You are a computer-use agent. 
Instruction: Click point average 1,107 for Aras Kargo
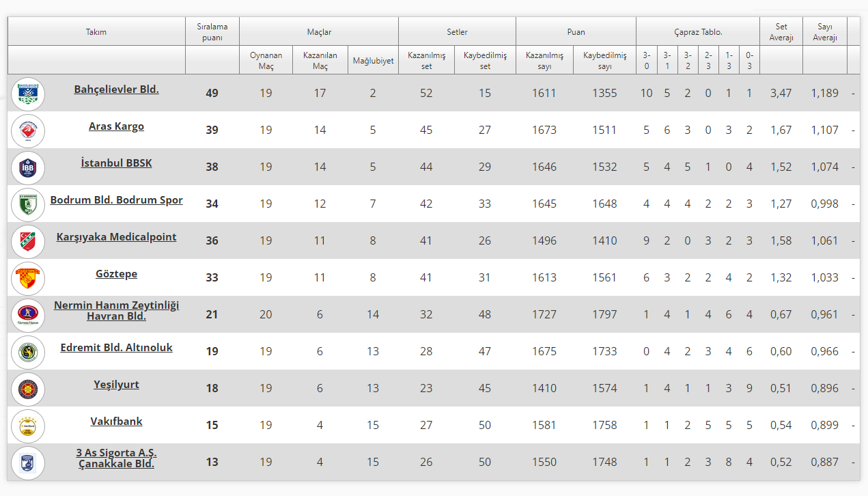click(825, 130)
